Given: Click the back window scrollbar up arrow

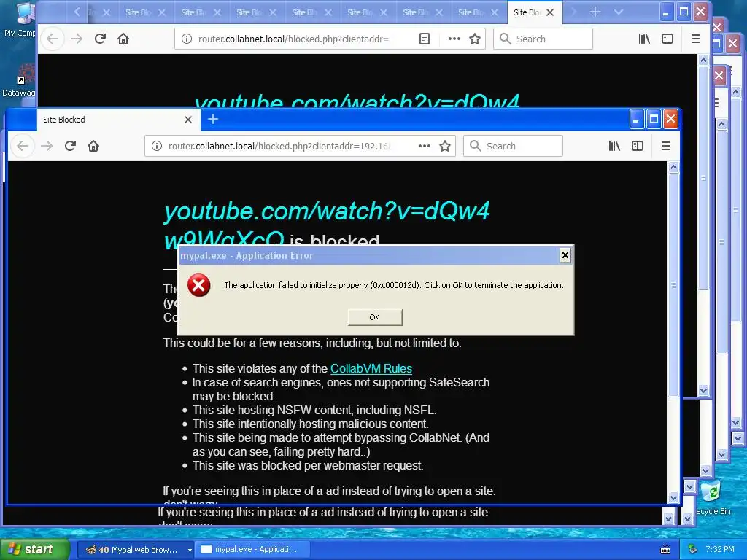Looking at the screenshot, I should (x=704, y=60).
